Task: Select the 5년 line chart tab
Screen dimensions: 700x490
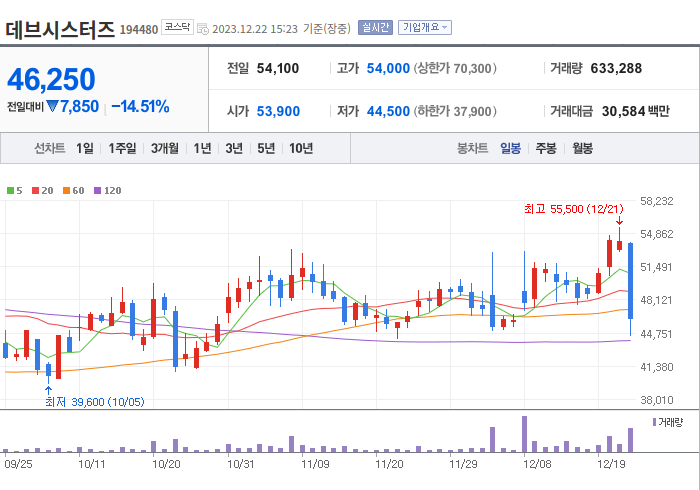Action: [x=266, y=148]
